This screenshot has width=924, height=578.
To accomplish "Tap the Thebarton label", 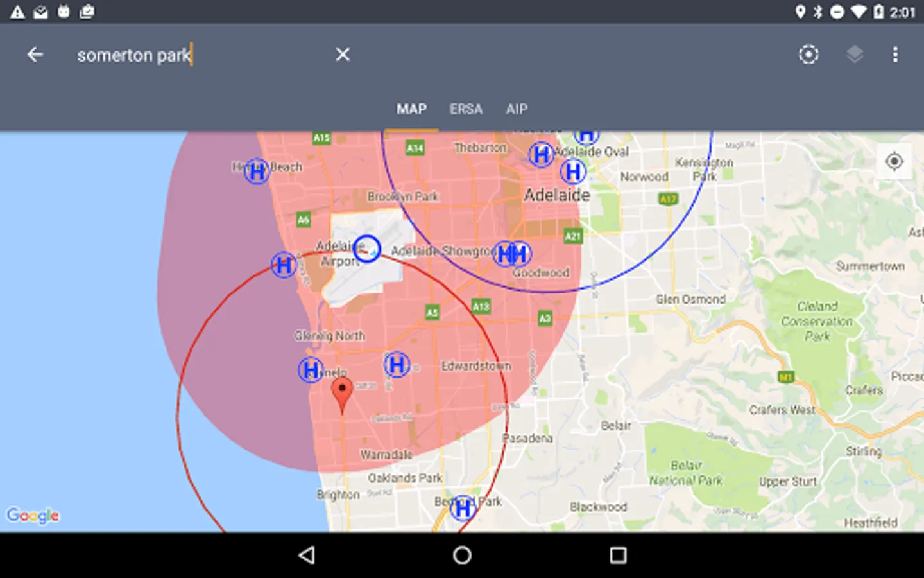I will click(481, 148).
